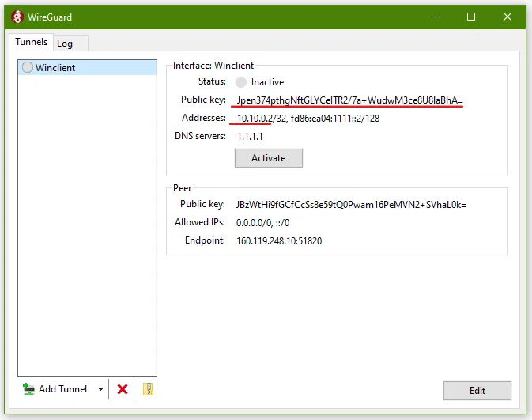This screenshot has width=532, height=420.
Task: Click the Endpoint value 160.119.248.10:51820
Action: 279,241
